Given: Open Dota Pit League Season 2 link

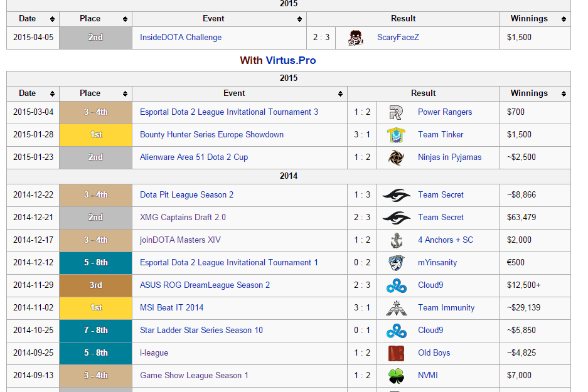Looking at the screenshot, I should (x=186, y=195).
